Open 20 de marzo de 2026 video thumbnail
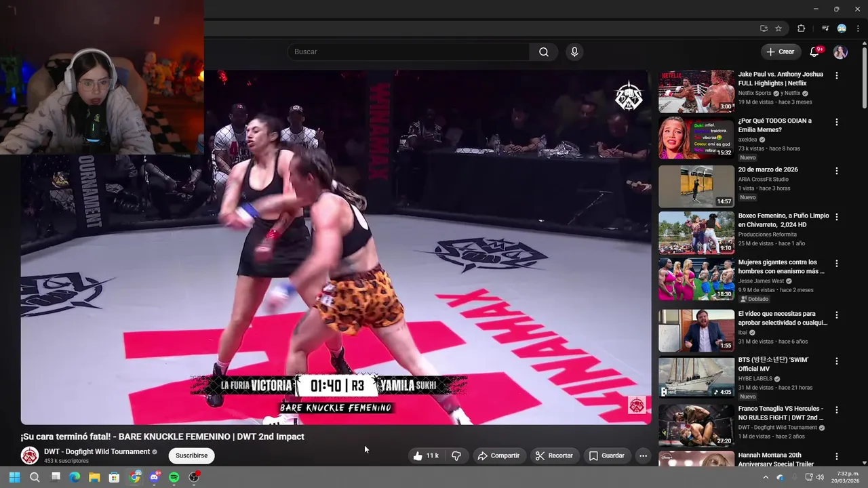Viewport: 868px width, 488px height. pos(696,186)
